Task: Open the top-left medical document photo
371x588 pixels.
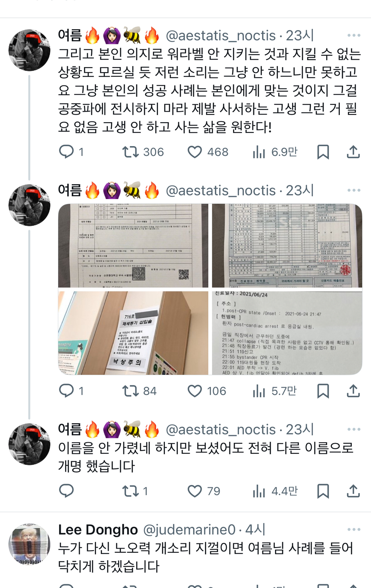Action: tap(133, 245)
